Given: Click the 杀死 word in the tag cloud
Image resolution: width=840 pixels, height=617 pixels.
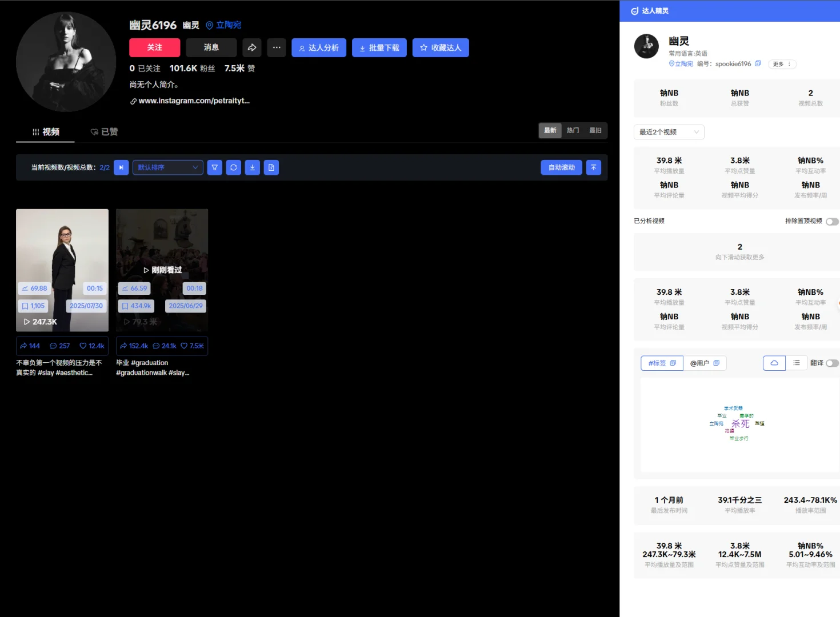Looking at the screenshot, I should click(x=741, y=424).
